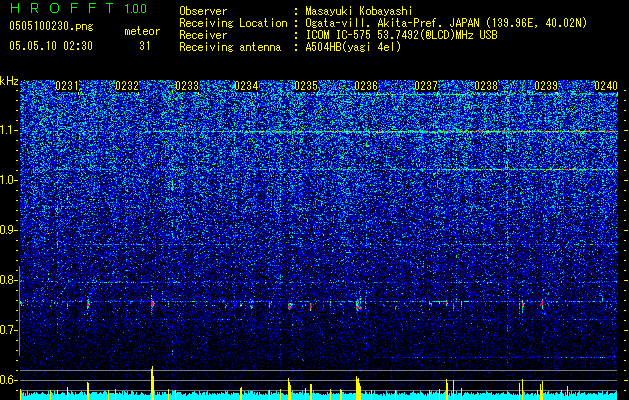Click the 0240 time marker
The height and width of the screenshot is (400, 629).
point(606,86)
